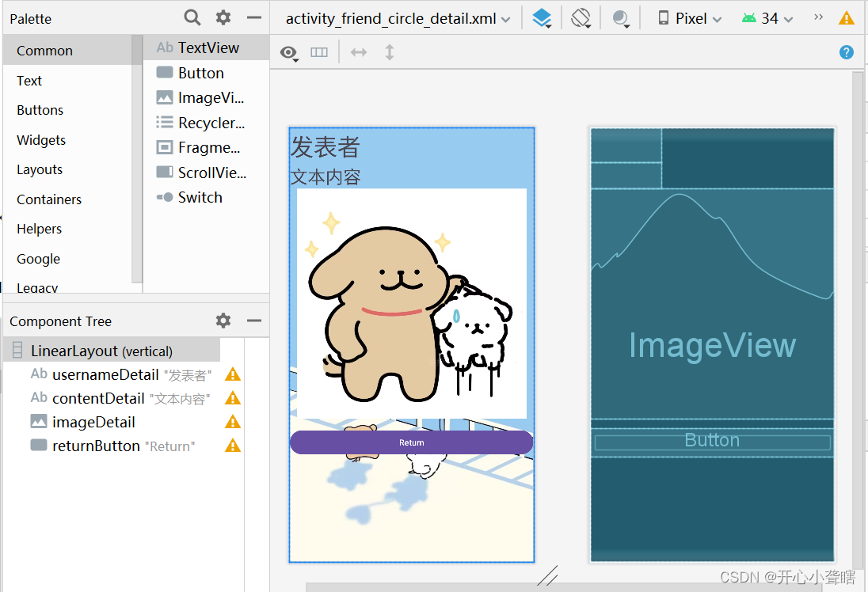Viewport: 868px width, 592px height.
Task: Pick Button from the palette
Action: pyautogui.click(x=207, y=73)
